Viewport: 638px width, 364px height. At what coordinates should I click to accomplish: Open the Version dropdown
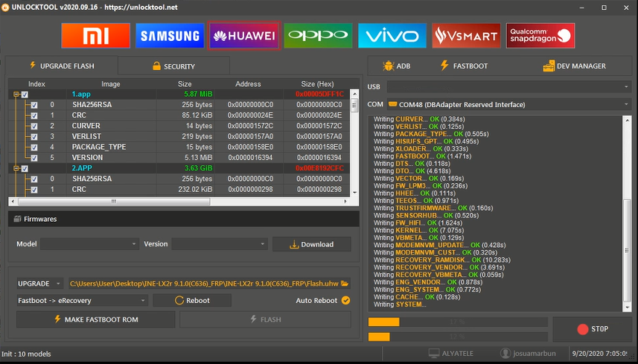pos(220,244)
